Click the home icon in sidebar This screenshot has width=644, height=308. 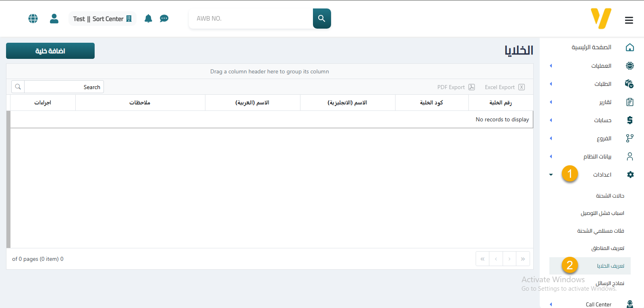630,48
